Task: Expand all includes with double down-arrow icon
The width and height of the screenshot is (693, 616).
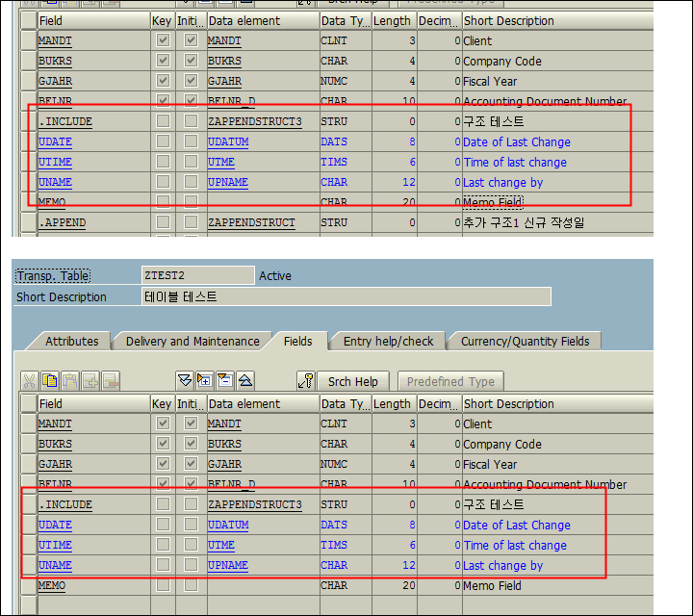Action: click(184, 380)
